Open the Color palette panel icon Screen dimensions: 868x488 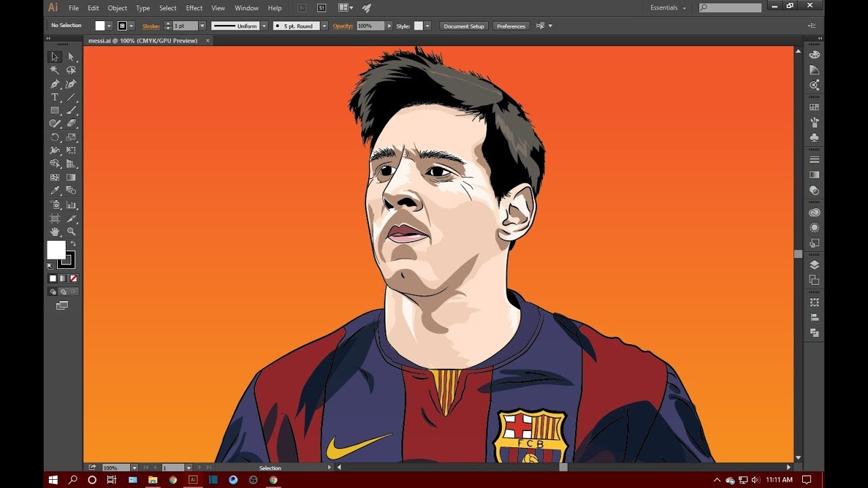(x=814, y=55)
